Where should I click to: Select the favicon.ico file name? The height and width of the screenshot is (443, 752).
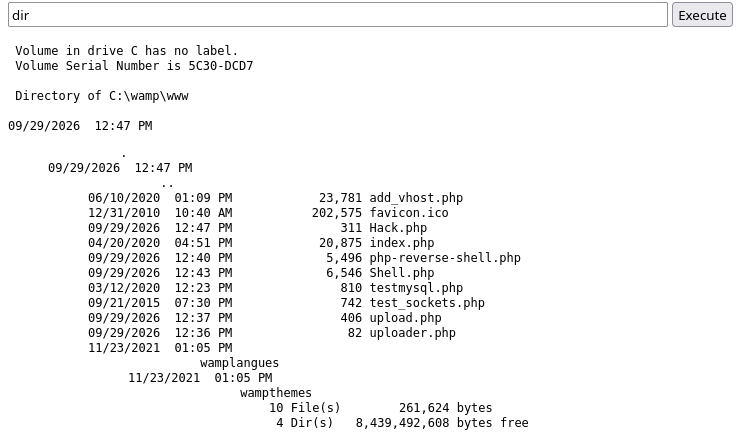pyautogui.click(x=409, y=213)
